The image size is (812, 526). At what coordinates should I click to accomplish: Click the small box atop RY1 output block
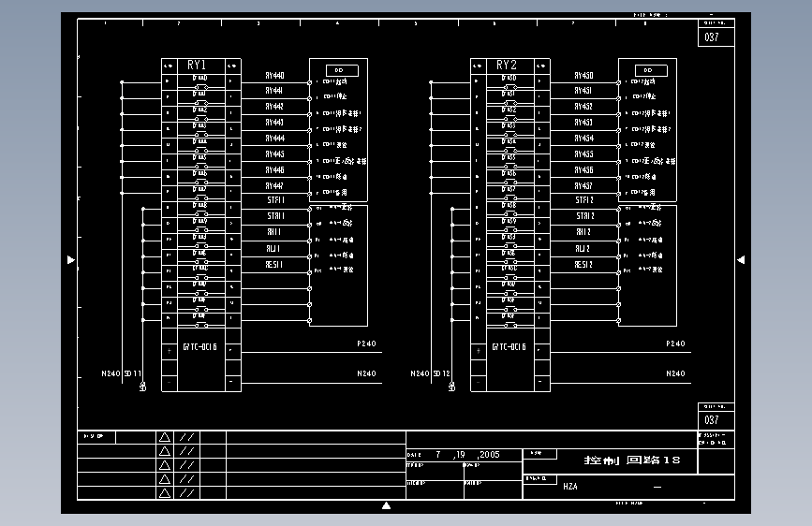[342, 70]
